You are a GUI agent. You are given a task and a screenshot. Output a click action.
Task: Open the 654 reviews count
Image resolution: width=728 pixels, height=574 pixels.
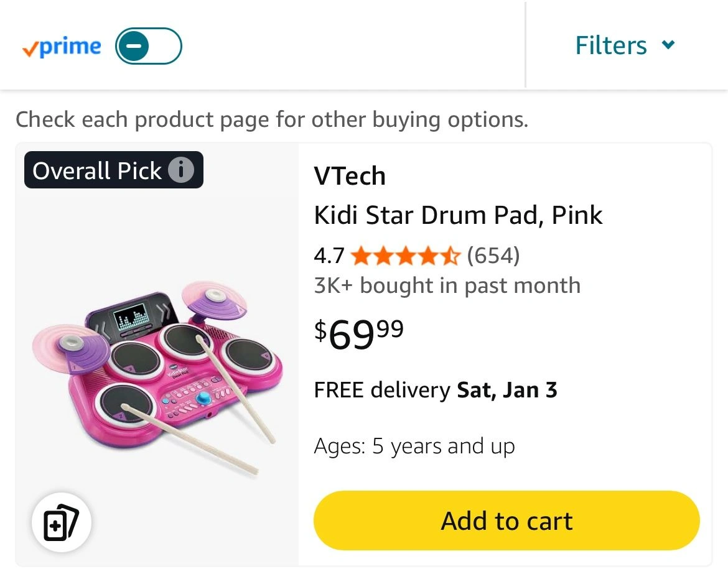[x=493, y=256]
